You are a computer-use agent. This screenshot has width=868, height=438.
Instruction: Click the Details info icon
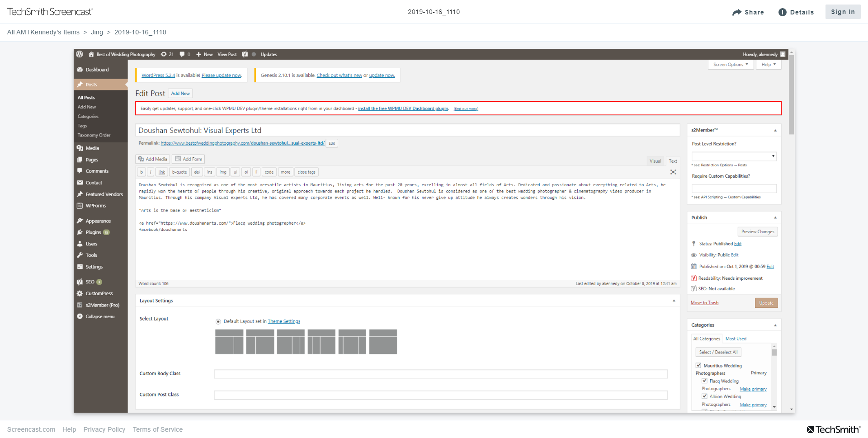coord(782,12)
